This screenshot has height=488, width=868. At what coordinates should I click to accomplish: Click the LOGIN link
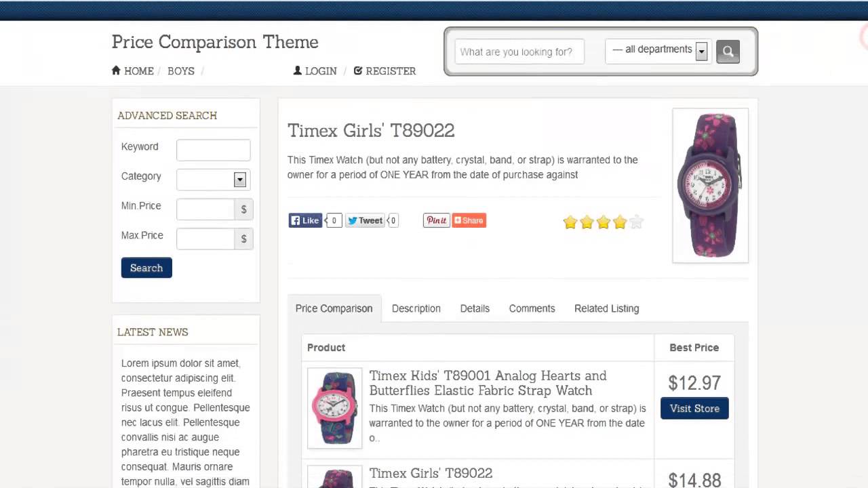point(321,70)
